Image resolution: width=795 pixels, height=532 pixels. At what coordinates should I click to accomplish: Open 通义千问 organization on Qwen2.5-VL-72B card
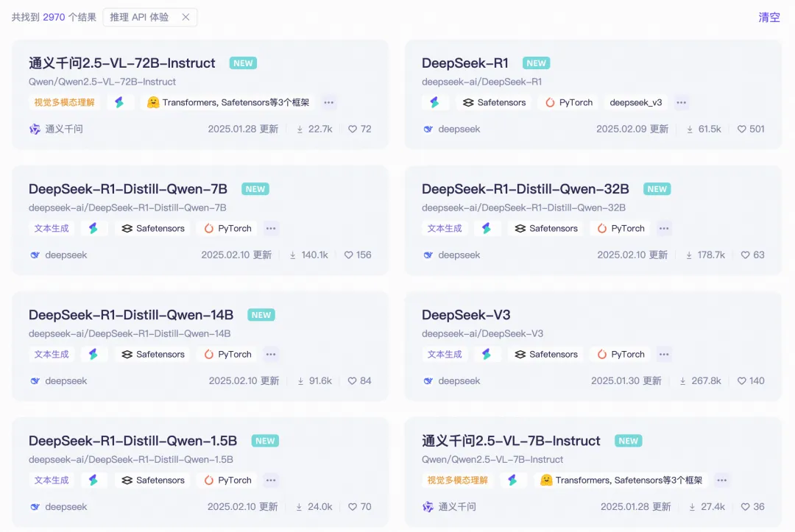[56, 130]
